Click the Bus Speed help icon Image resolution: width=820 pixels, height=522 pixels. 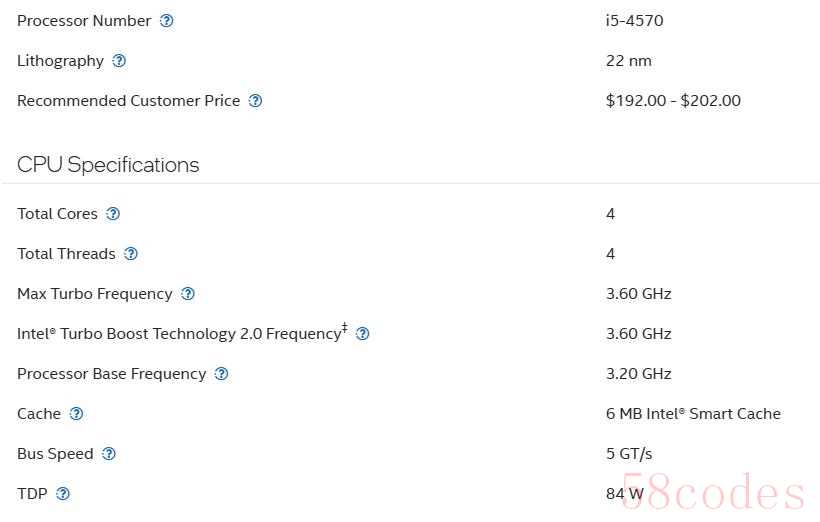pos(109,454)
